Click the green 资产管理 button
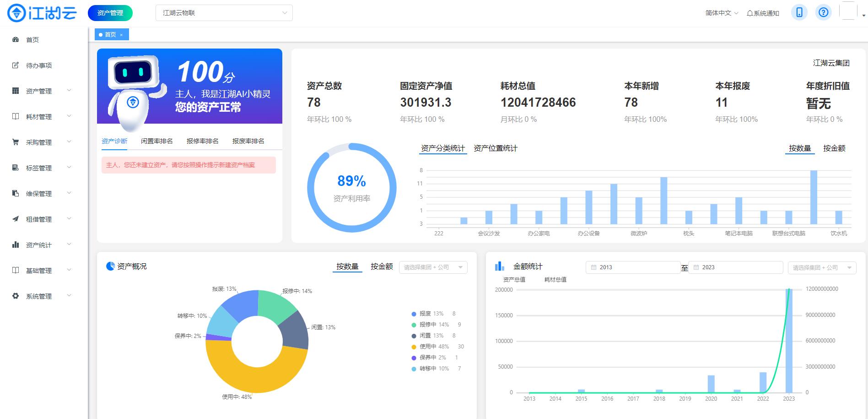Viewport: 868px width, 419px height. point(110,13)
